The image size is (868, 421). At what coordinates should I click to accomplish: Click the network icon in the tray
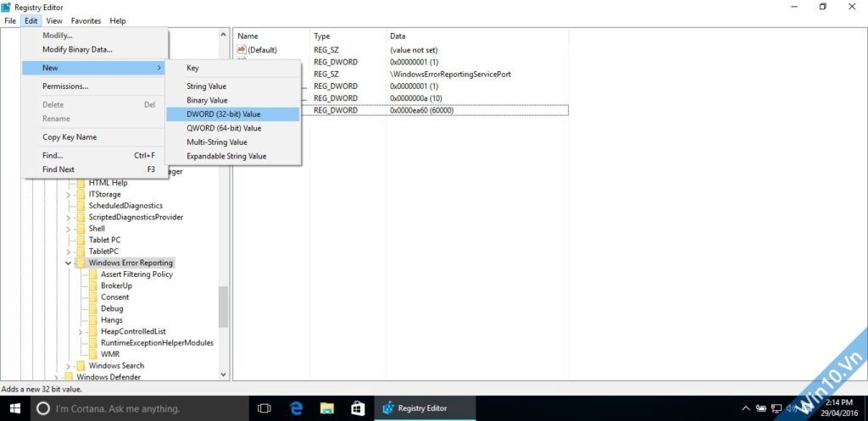[777, 409]
